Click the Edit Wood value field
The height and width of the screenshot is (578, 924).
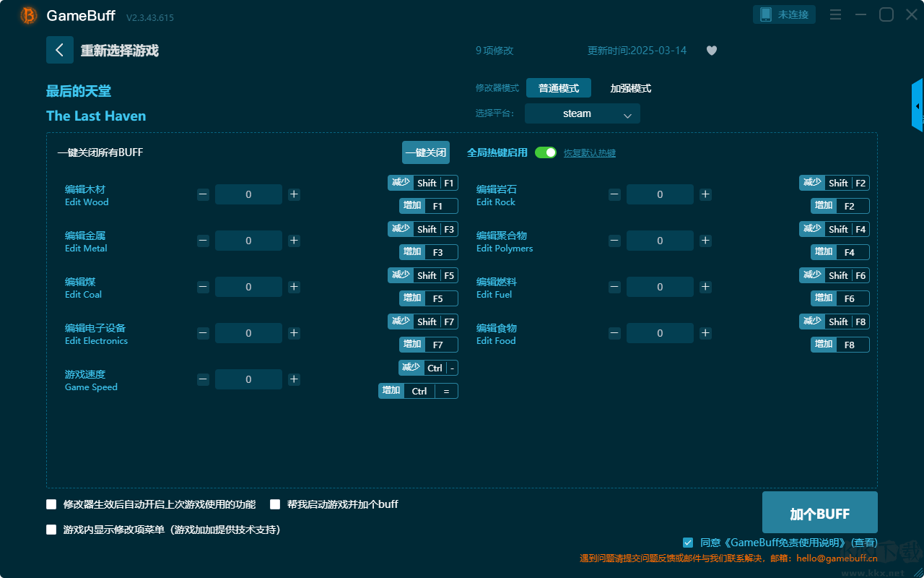tap(248, 194)
